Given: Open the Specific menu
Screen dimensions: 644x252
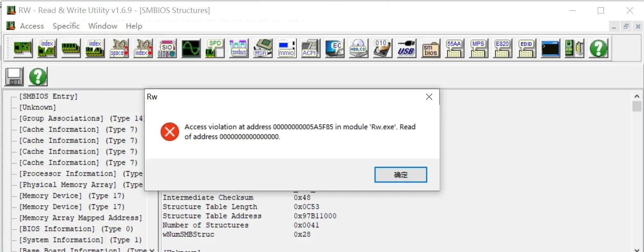Looking at the screenshot, I should pyautogui.click(x=66, y=26).
